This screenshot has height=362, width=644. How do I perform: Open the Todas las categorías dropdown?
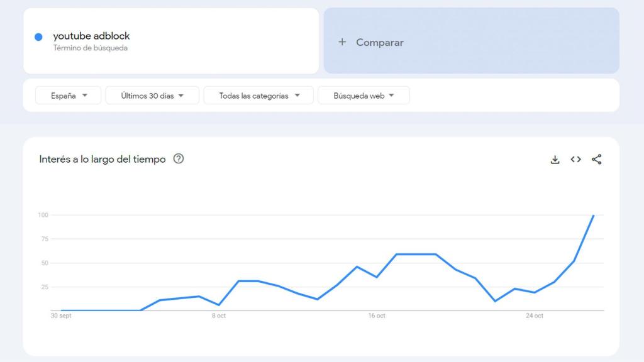(258, 96)
